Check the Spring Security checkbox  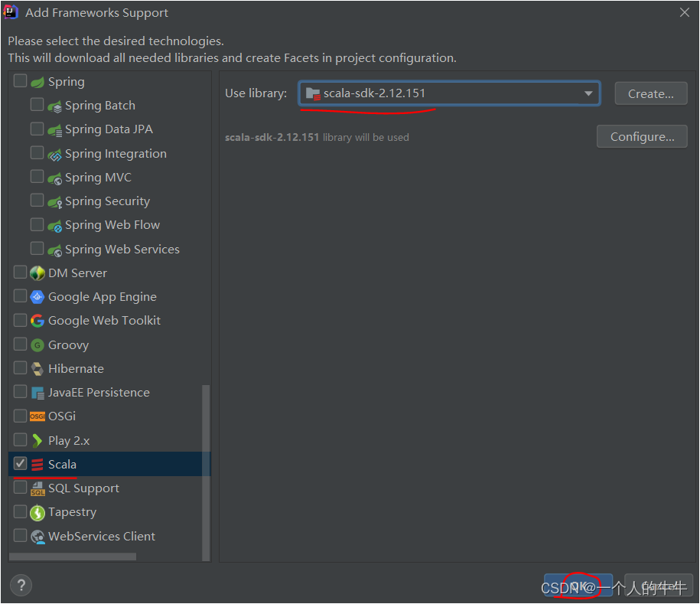37,200
